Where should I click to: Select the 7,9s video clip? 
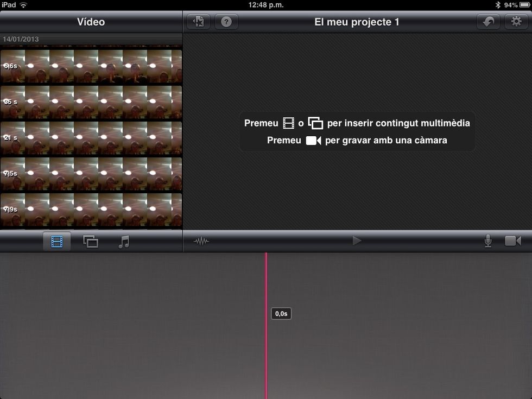tap(91, 210)
